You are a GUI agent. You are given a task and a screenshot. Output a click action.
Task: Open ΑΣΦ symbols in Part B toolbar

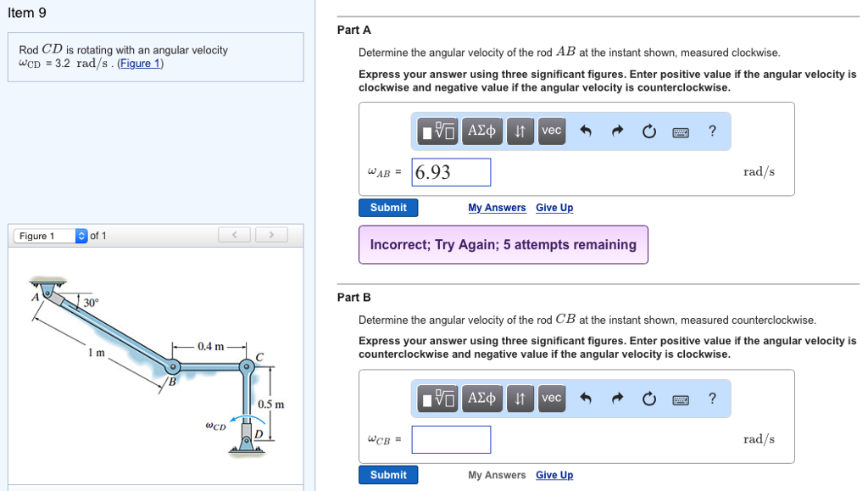pyautogui.click(x=481, y=399)
